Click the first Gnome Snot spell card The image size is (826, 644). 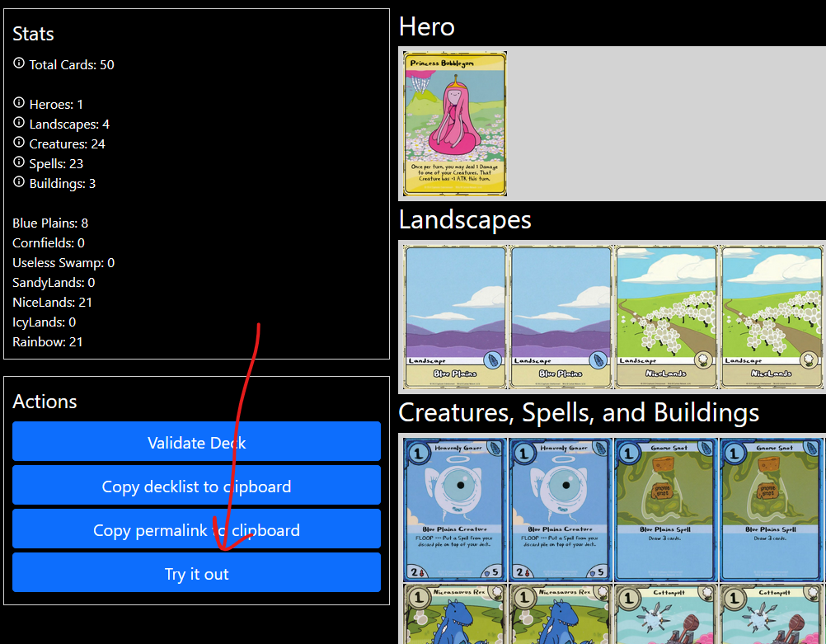(x=666, y=510)
